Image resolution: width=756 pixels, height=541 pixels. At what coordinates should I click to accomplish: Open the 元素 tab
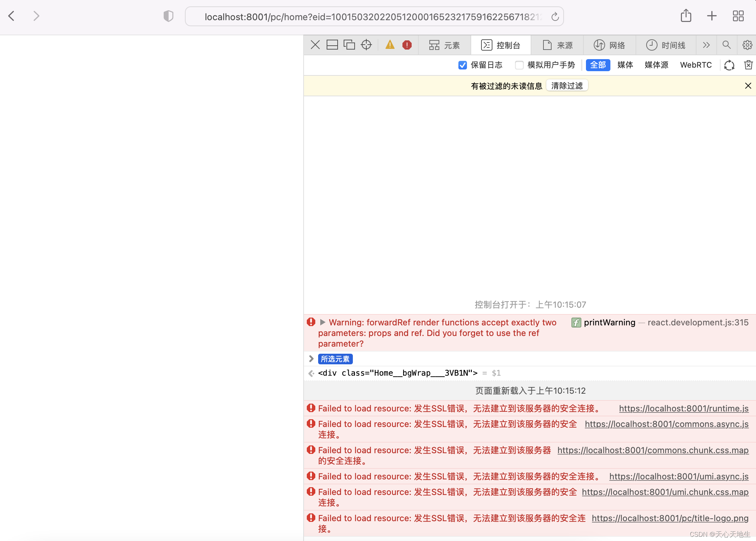[444, 45]
